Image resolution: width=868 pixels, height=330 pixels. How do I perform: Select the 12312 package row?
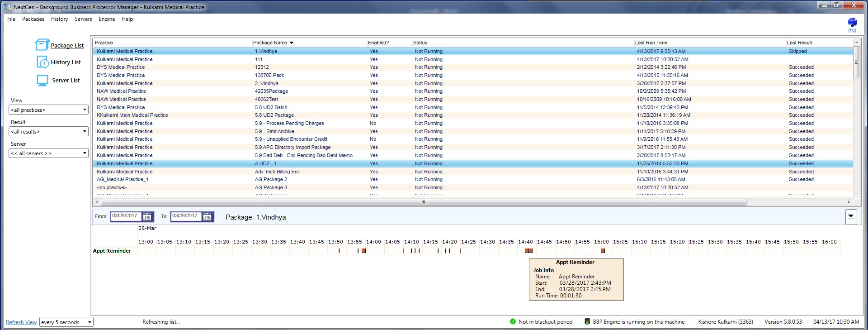point(473,67)
